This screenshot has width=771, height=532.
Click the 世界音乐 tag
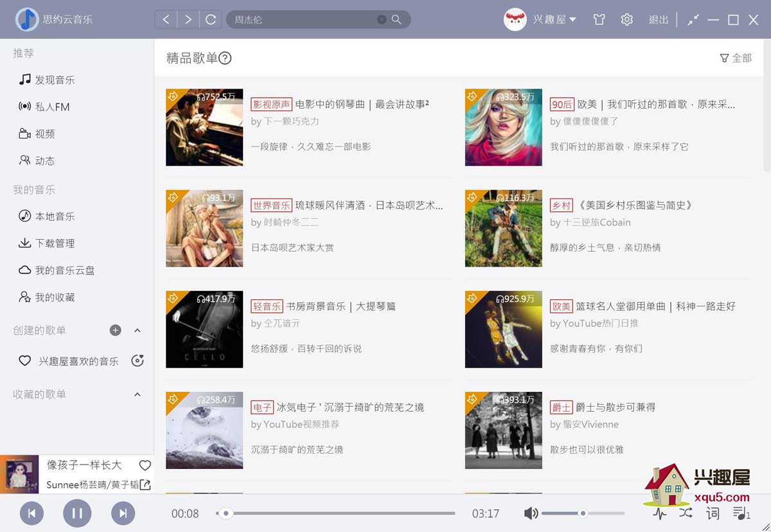272,205
